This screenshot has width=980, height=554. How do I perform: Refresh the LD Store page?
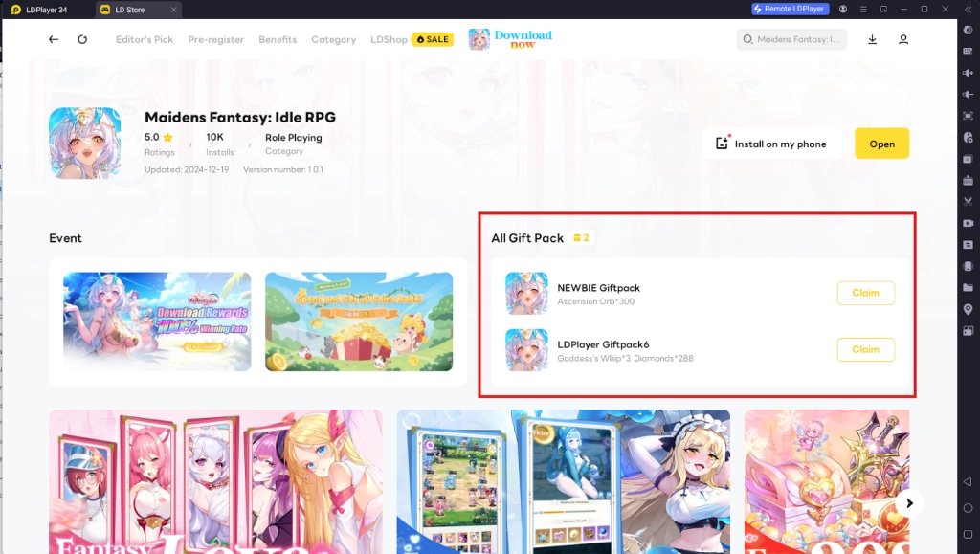[x=82, y=39]
